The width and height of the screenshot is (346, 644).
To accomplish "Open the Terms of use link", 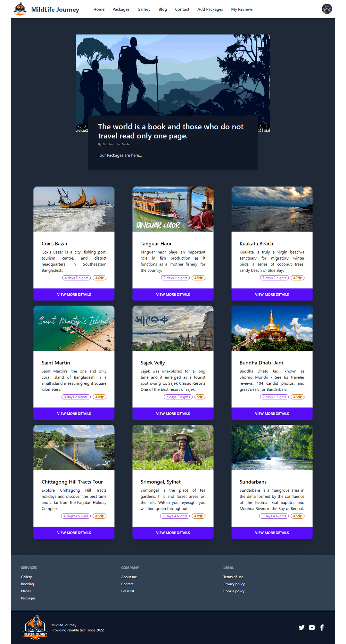I will click(x=233, y=577).
